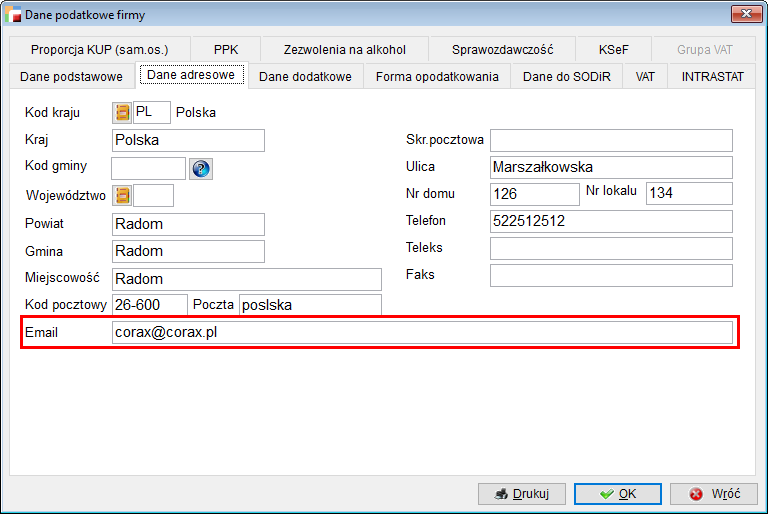
Task: Click the Nr lokalu field showing 134
Action: (689, 194)
